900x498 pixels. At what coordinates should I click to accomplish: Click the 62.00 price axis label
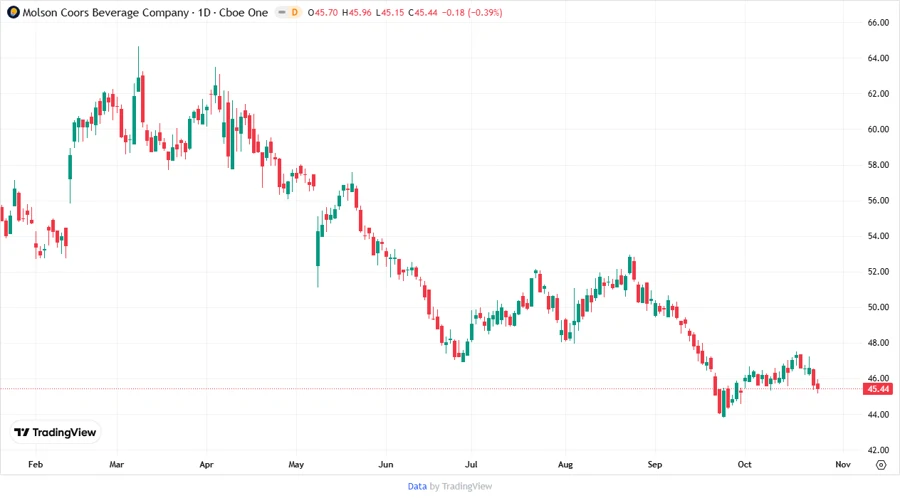(878, 94)
